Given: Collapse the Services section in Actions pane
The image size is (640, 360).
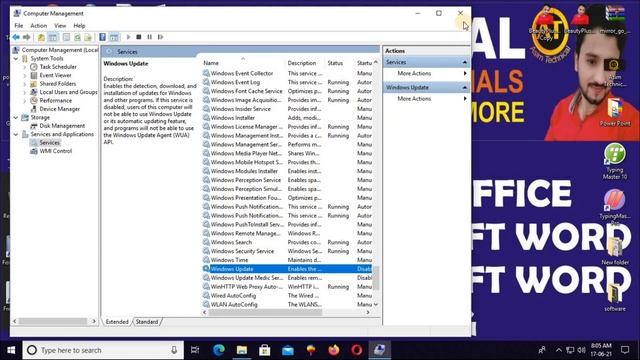Looking at the screenshot, I should pyautogui.click(x=464, y=62).
